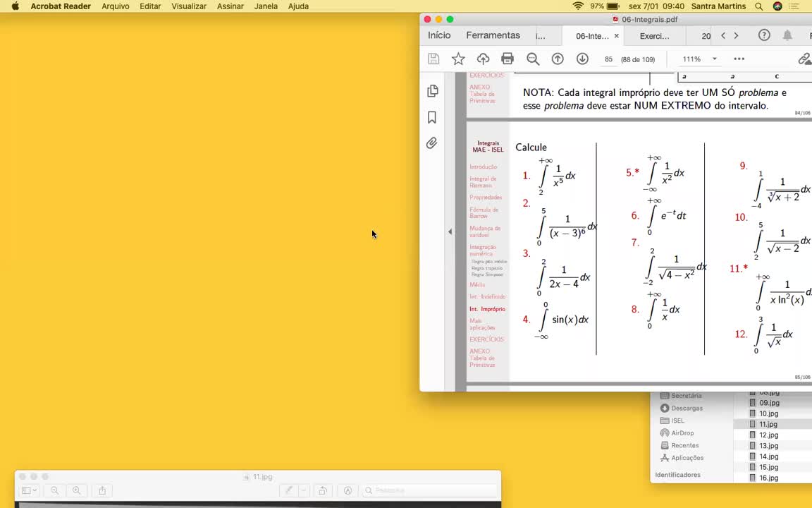The height and width of the screenshot is (508, 812).
Task: Click Introdução link in PDF slide outline
Action: pos(483,167)
